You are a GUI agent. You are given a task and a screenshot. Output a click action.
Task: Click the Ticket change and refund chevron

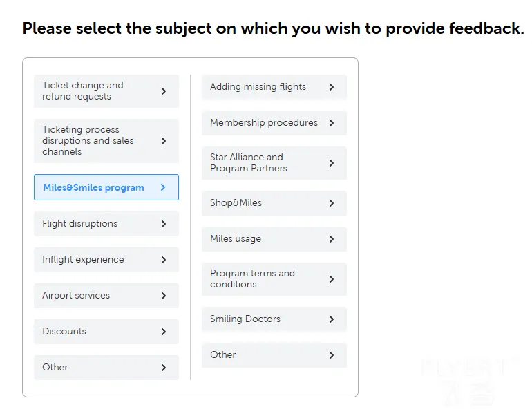(164, 91)
